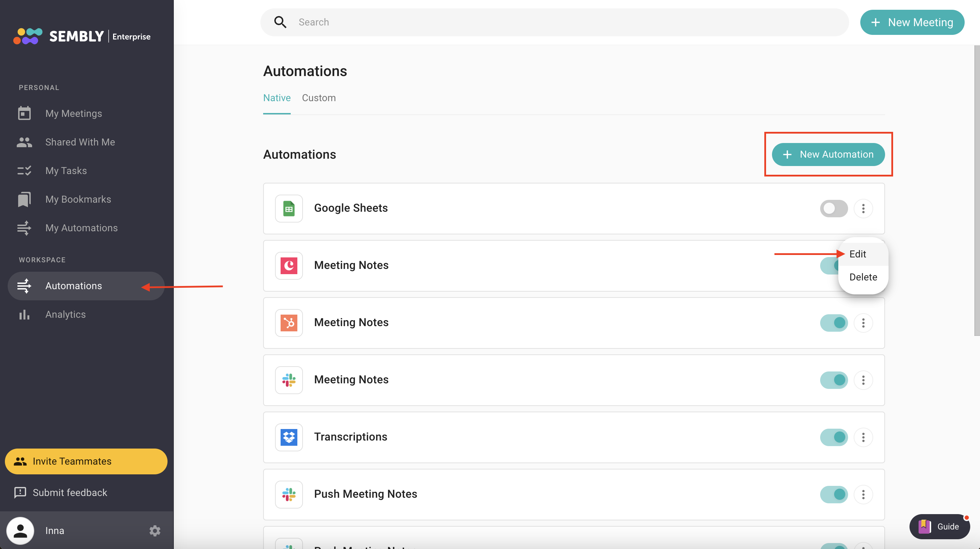Open three-dot menu for Slack Meeting Notes
Image resolution: width=980 pixels, height=549 pixels.
click(863, 380)
